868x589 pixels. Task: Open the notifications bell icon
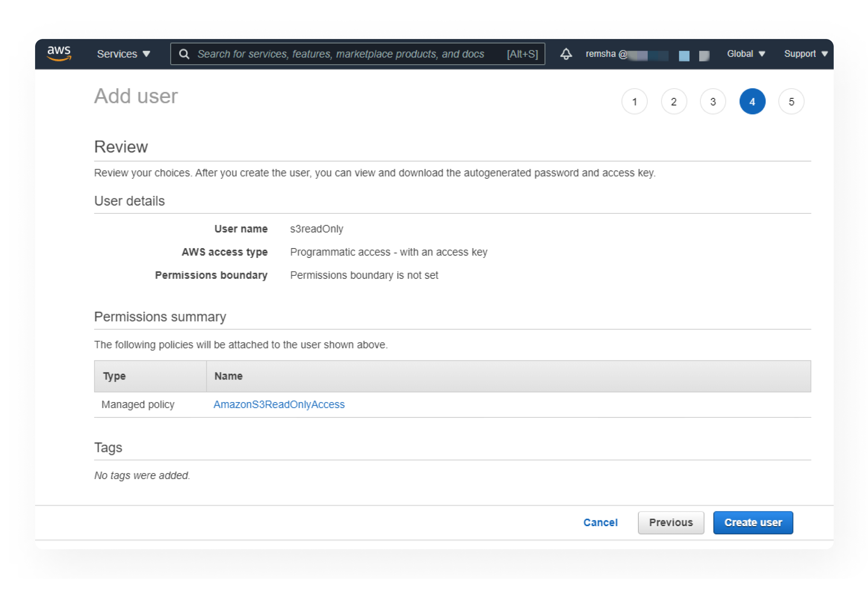pos(566,54)
